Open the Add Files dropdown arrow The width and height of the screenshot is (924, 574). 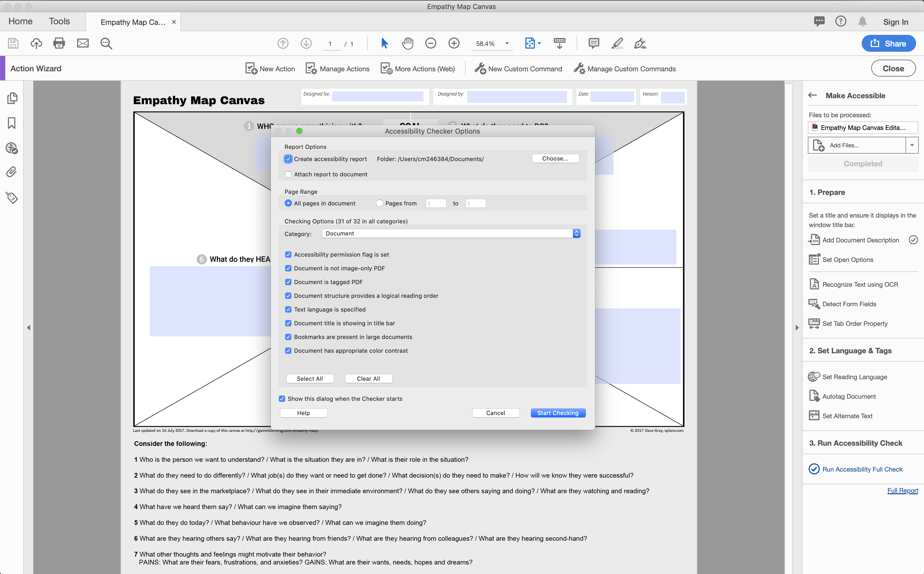coord(912,145)
